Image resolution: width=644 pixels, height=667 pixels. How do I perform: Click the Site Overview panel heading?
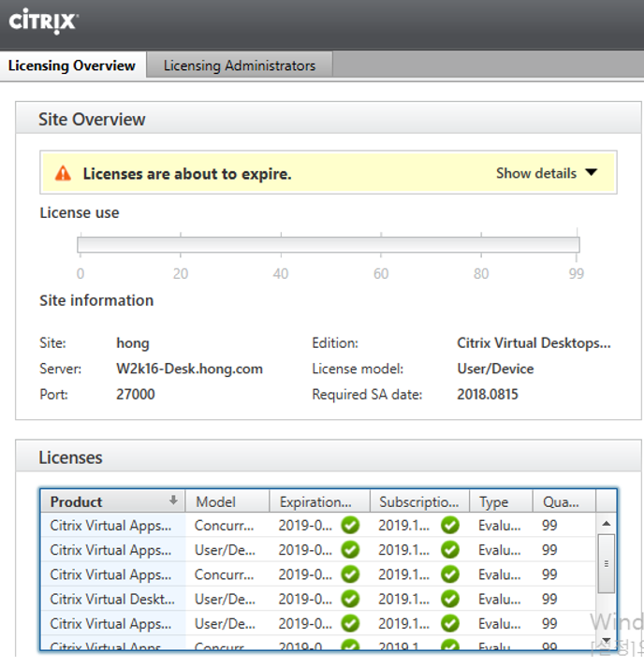pos(92,119)
